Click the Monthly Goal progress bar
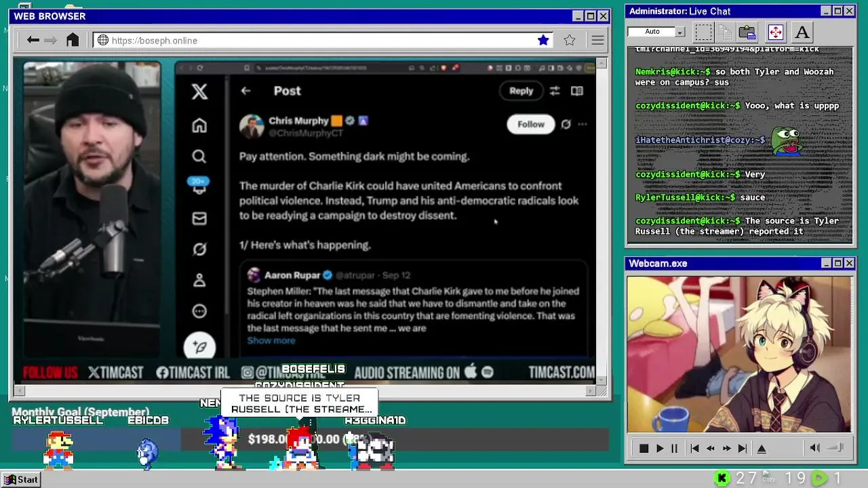Image resolution: width=868 pixels, height=488 pixels. coord(310,439)
